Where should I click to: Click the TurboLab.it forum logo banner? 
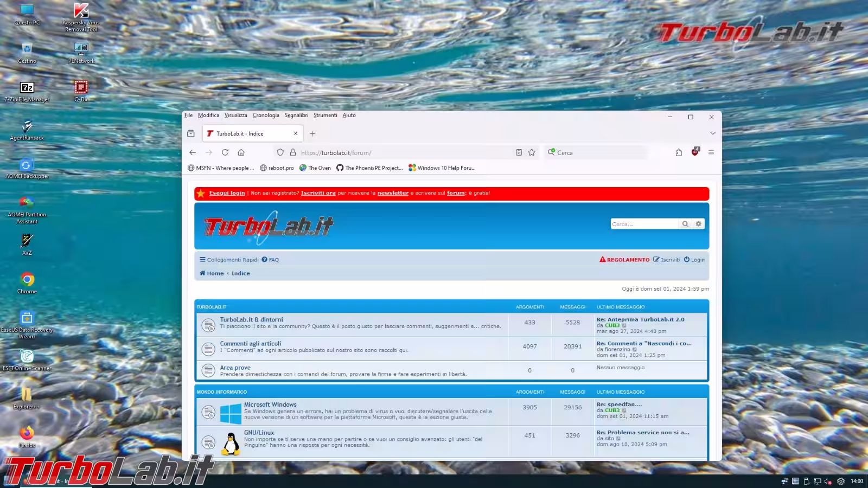[269, 227]
